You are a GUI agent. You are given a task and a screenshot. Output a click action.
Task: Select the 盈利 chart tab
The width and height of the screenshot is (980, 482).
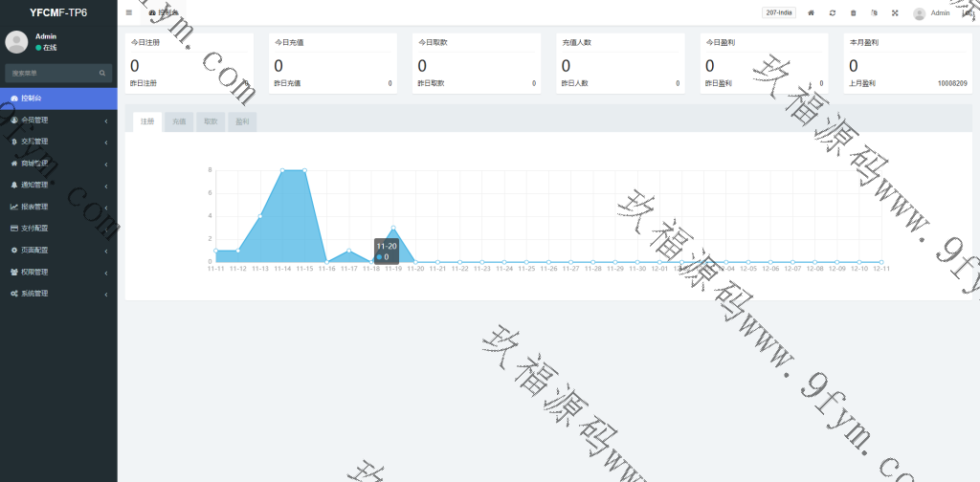click(x=242, y=122)
